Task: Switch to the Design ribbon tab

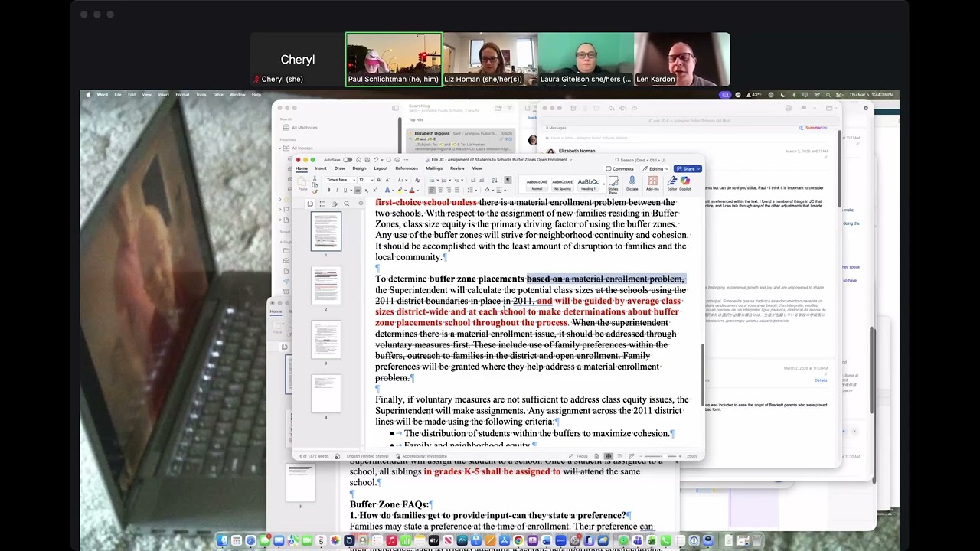Action: tap(359, 168)
